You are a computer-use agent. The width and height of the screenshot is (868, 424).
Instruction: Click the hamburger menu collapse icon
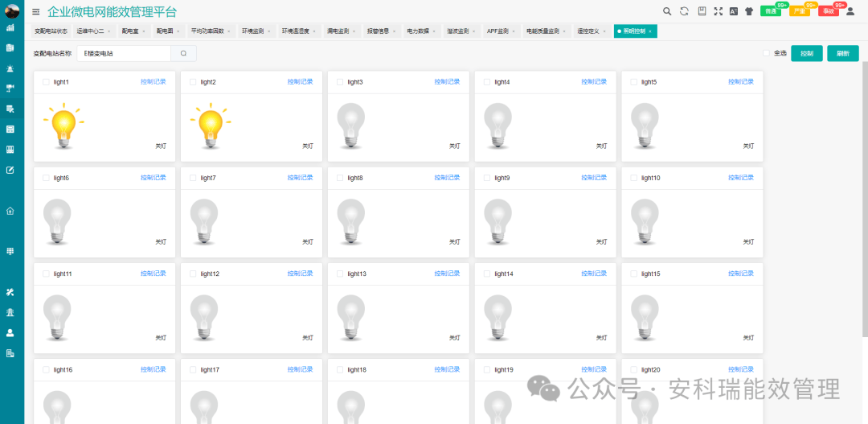pyautogui.click(x=36, y=11)
